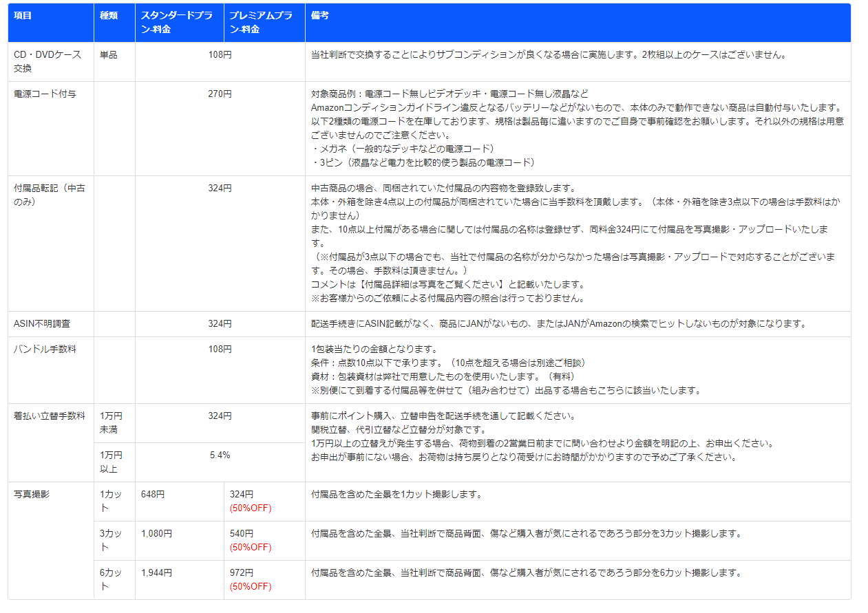Image resolution: width=868 pixels, height=613 pixels.
Task: Click the 648円 standard plan price
Action: pos(153,494)
